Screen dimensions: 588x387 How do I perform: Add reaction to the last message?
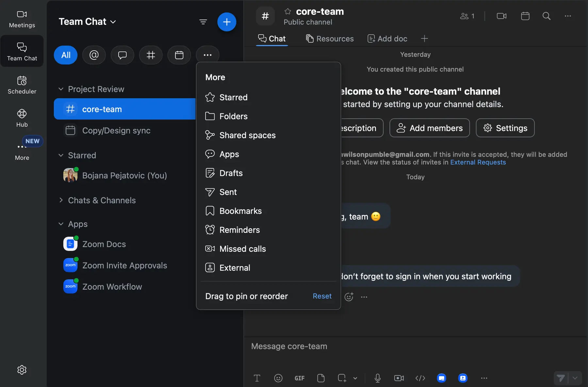point(349,297)
